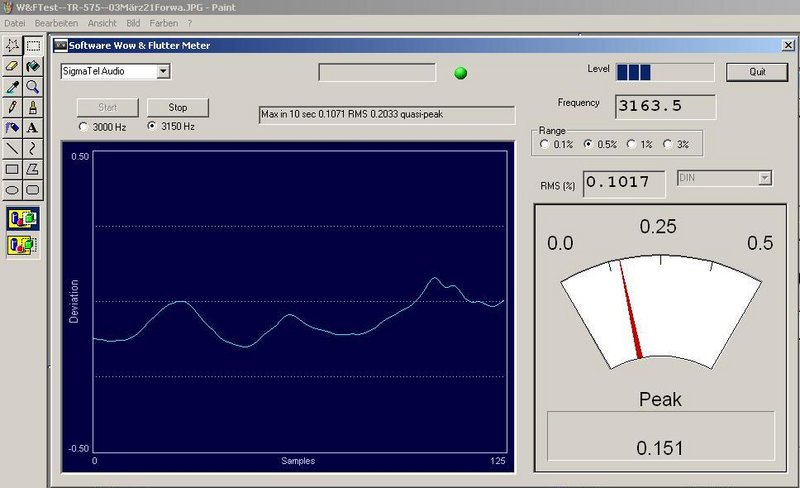Select the 3000 Hz radio button
This screenshot has width=800, height=488.
tap(83, 127)
